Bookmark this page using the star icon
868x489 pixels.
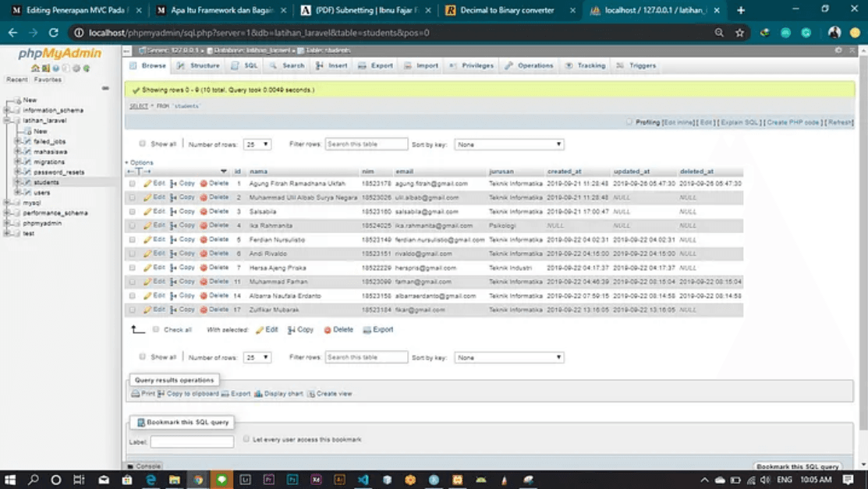pos(739,33)
